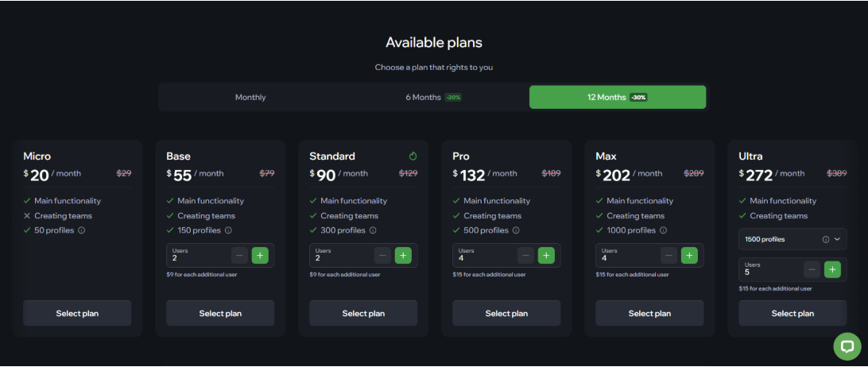868x367 pixels.
Task: Click '$9 for each additional user' under Base
Action: 202,275
